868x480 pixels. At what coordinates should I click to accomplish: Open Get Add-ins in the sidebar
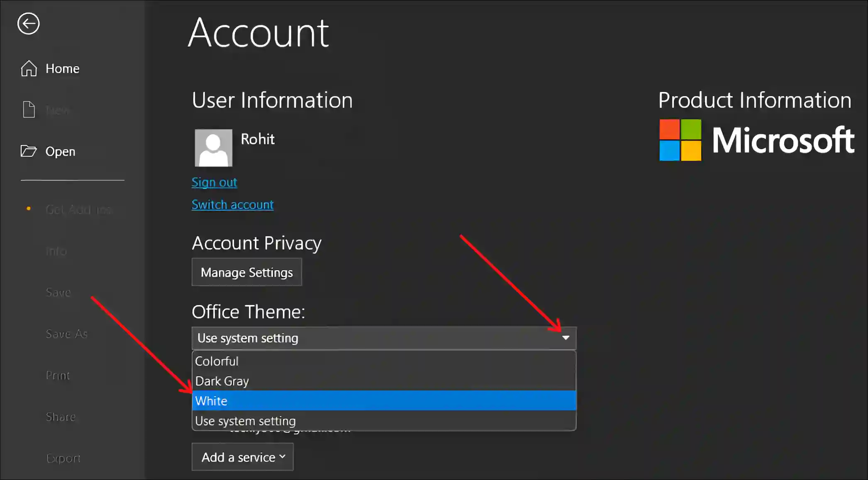click(x=79, y=209)
